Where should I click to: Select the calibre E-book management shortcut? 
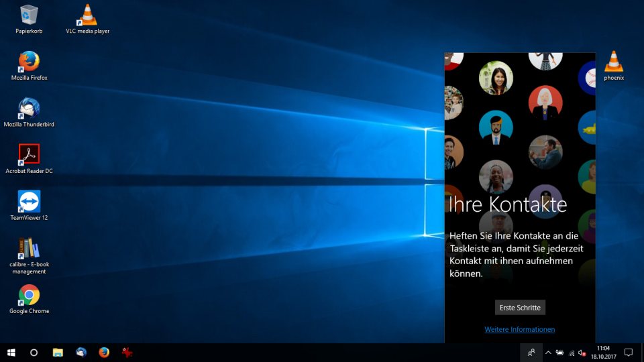[29, 255]
